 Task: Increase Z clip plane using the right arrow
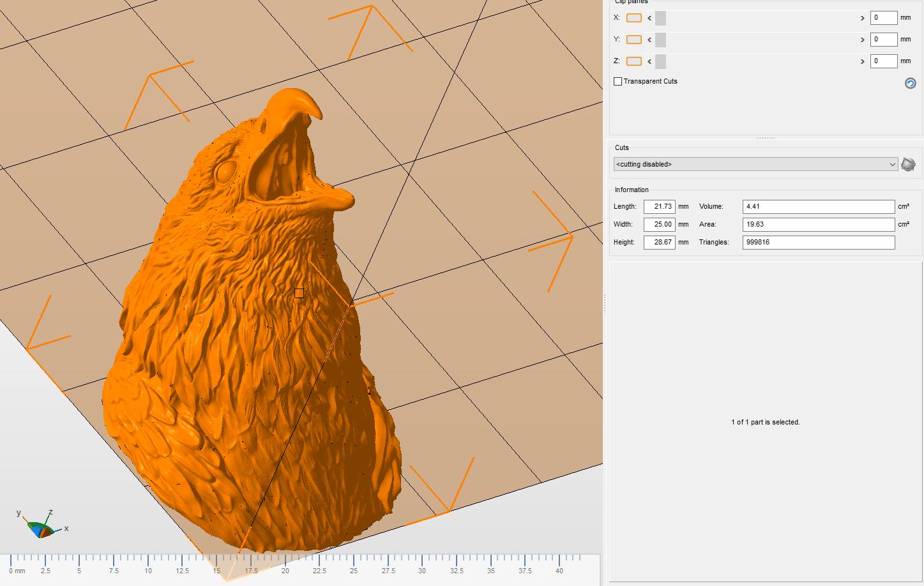(x=863, y=61)
